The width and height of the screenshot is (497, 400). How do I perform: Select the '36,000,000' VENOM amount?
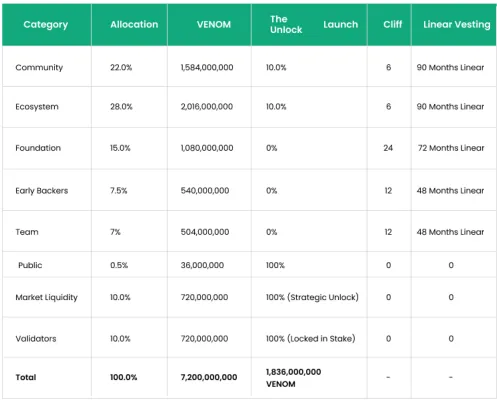[x=202, y=265]
